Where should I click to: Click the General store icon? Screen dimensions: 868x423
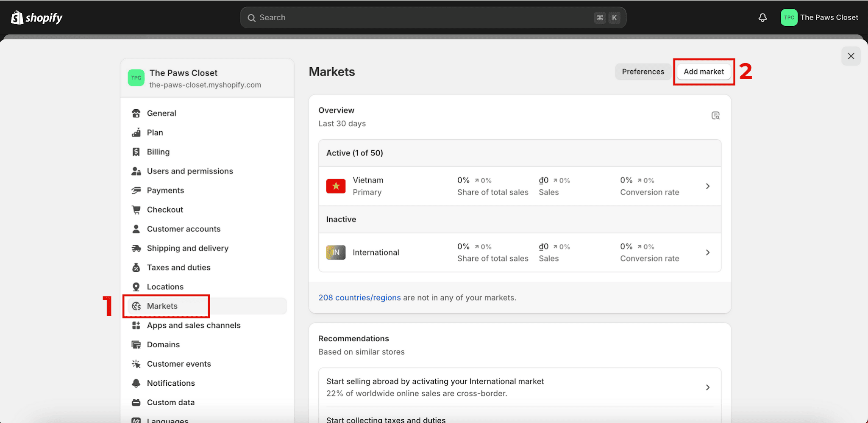(136, 113)
